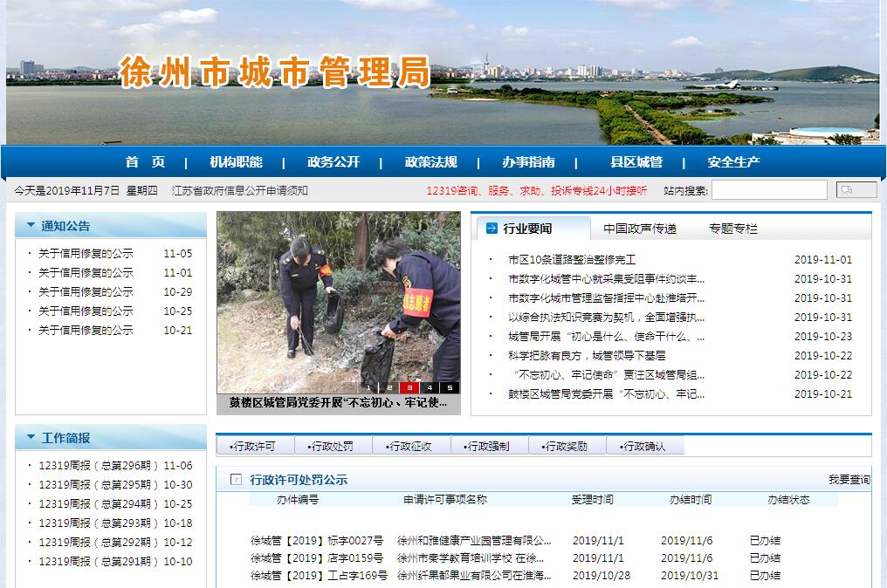Collapse the 工作简报 triangle arrow

point(31,437)
